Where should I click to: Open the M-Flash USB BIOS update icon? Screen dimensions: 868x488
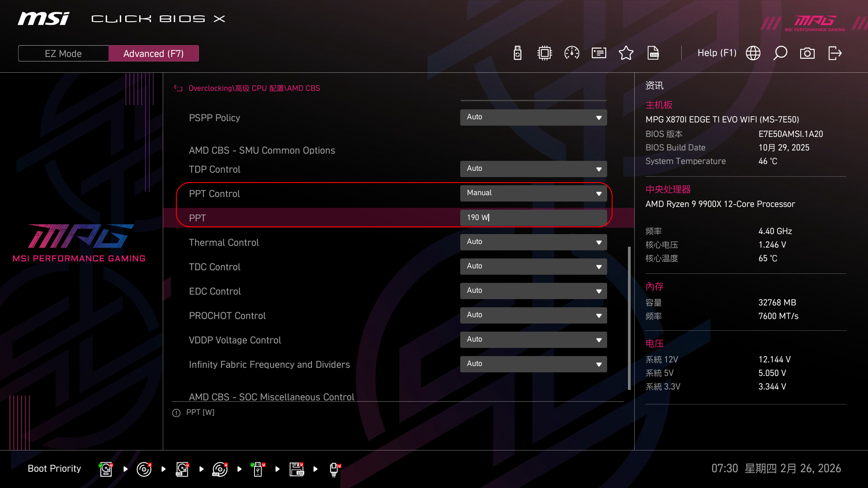coord(518,53)
